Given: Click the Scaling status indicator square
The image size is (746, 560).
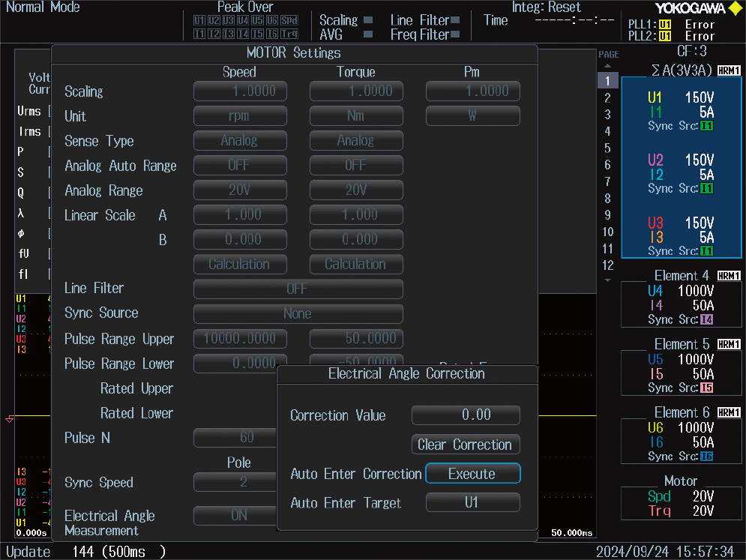Looking at the screenshot, I should [368, 20].
